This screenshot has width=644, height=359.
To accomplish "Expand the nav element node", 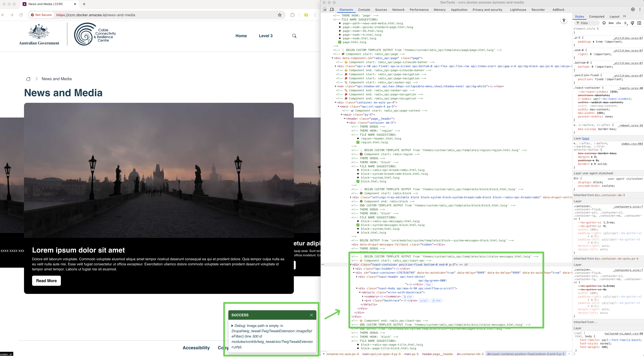I will pyautogui.click(x=336, y=86).
